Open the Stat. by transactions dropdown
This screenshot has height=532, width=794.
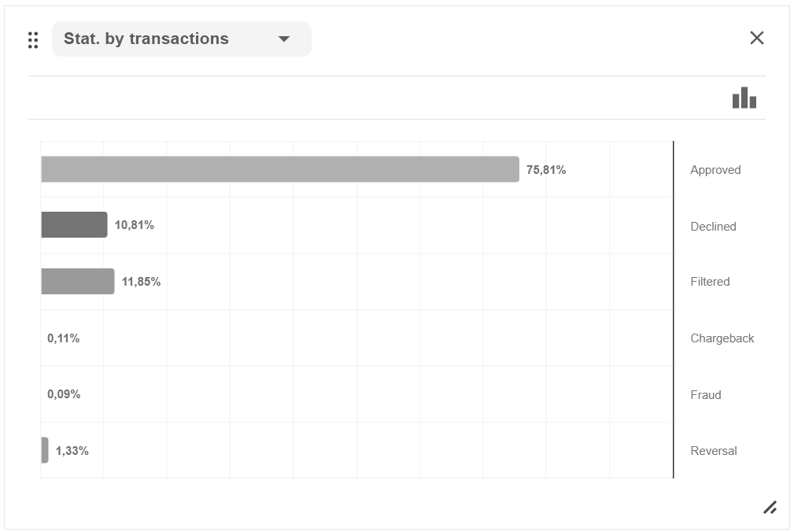[x=181, y=39]
